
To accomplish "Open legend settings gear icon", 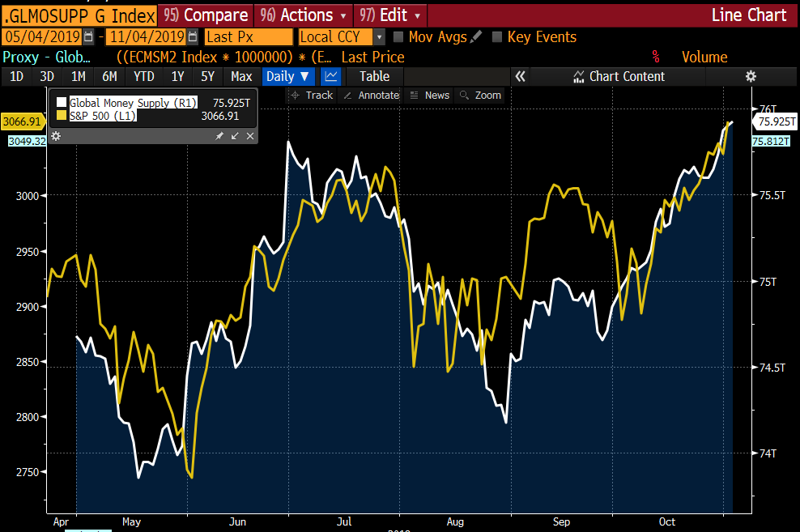I will coord(56,136).
